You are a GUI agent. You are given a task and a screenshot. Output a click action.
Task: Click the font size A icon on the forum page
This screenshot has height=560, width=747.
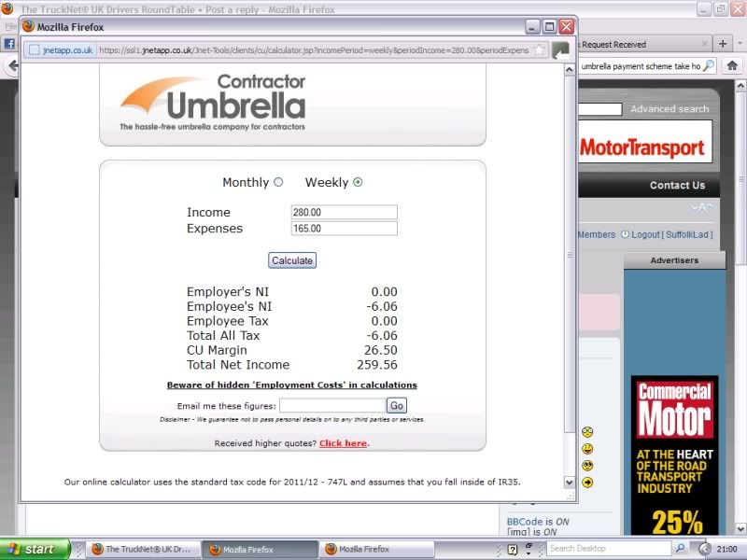point(702,207)
